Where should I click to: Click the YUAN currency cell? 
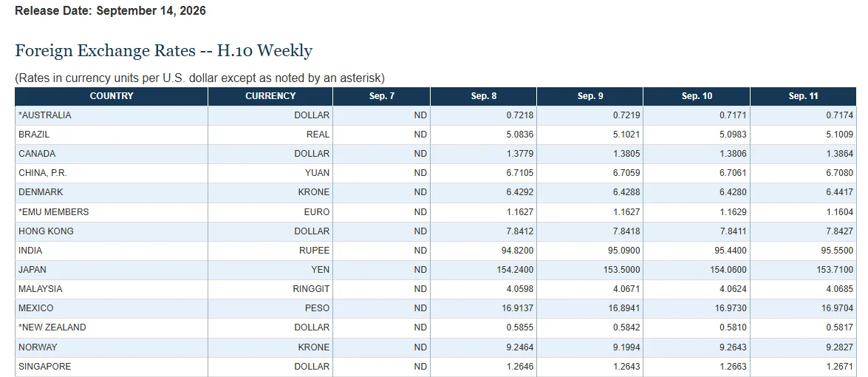270,173
